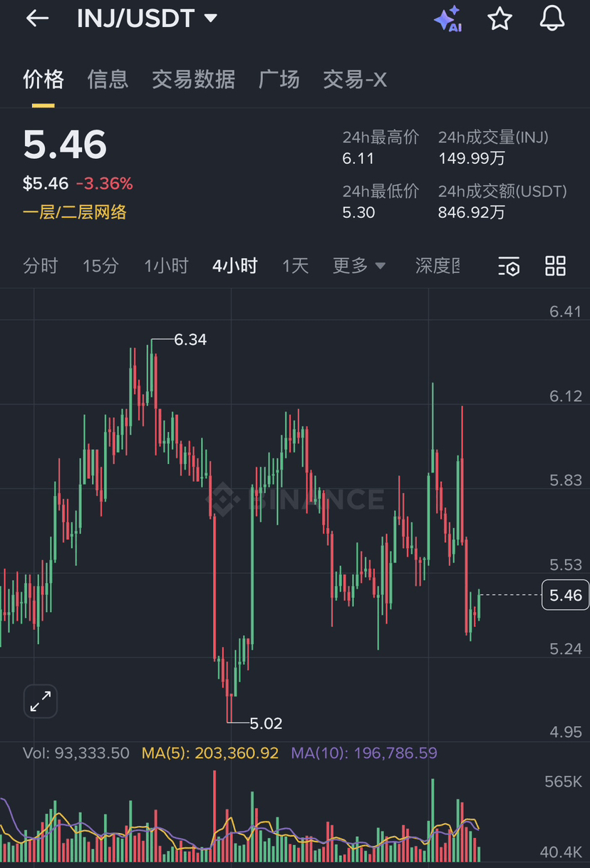Tap the 5.46 current price label

click(x=566, y=595)
